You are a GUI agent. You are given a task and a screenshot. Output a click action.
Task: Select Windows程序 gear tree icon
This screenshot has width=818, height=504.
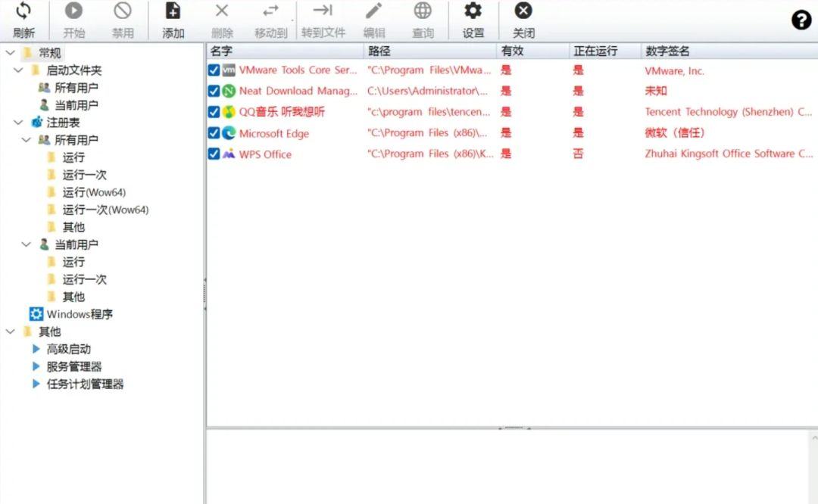click(x=36, y=314)
